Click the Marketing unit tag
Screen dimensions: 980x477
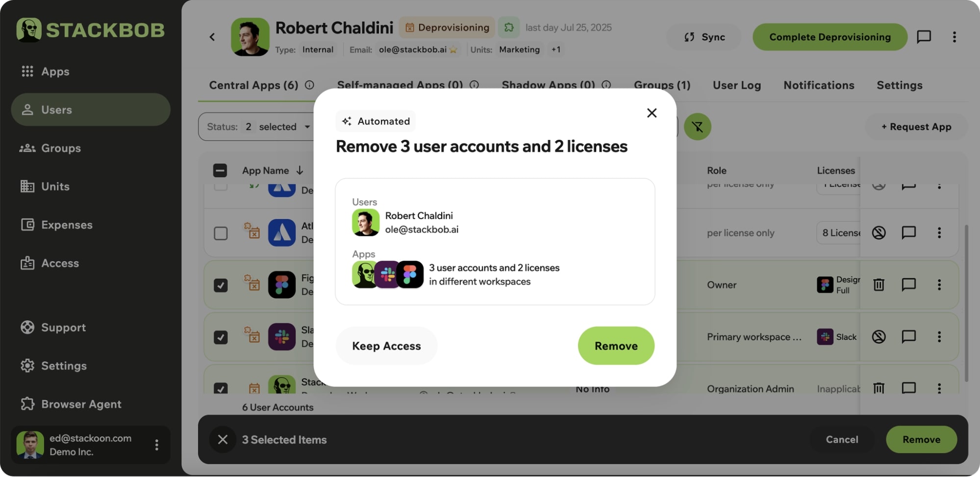pos(519,49)
